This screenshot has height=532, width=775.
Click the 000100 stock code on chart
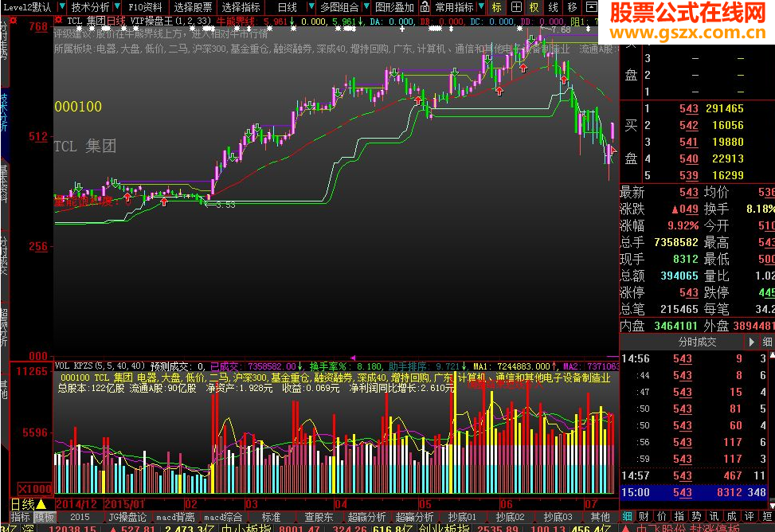pos(78,106)
